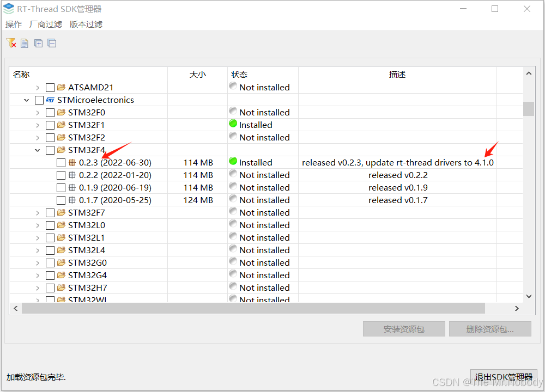This screenshot has width=545, height=392.
Task: Click the collapse all toolbar icon
Action: [x=52, y=44]
